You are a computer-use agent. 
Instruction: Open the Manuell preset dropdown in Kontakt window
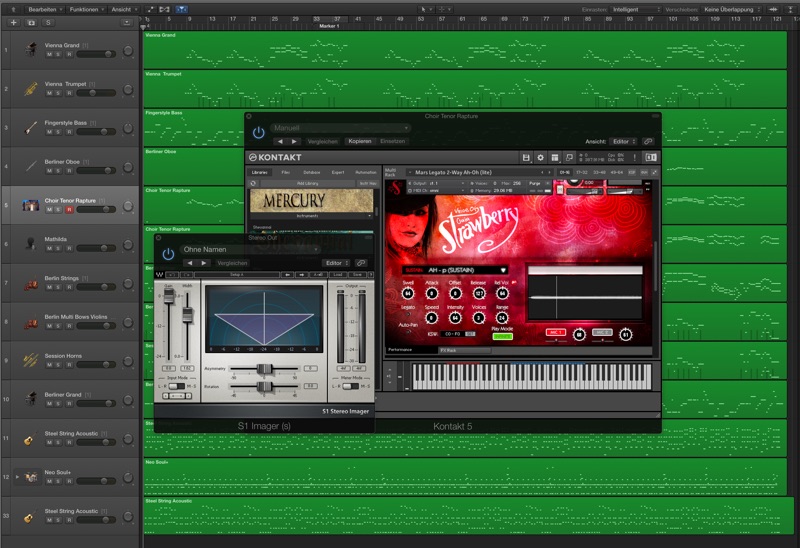point(340,128)
